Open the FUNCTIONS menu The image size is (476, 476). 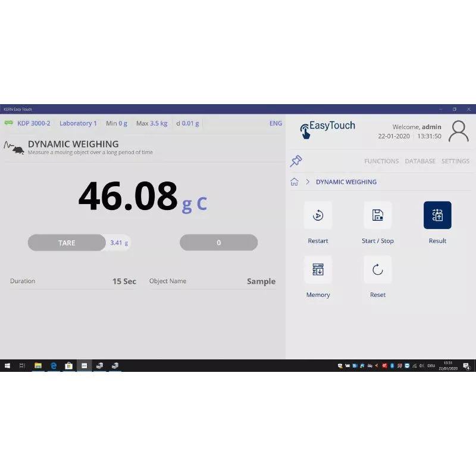click(381, 161)
